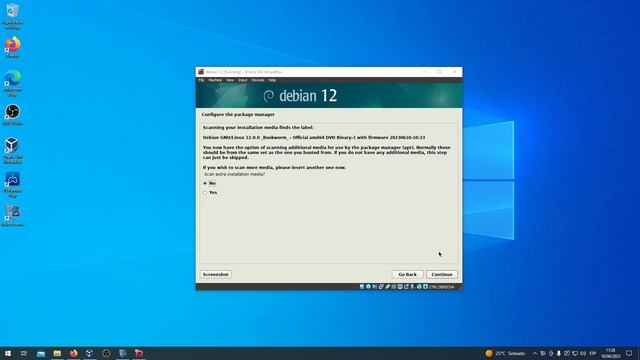Open the Windows Start menu
The width and height of the screenshot is (640, 360).
[x=8, y=353]
